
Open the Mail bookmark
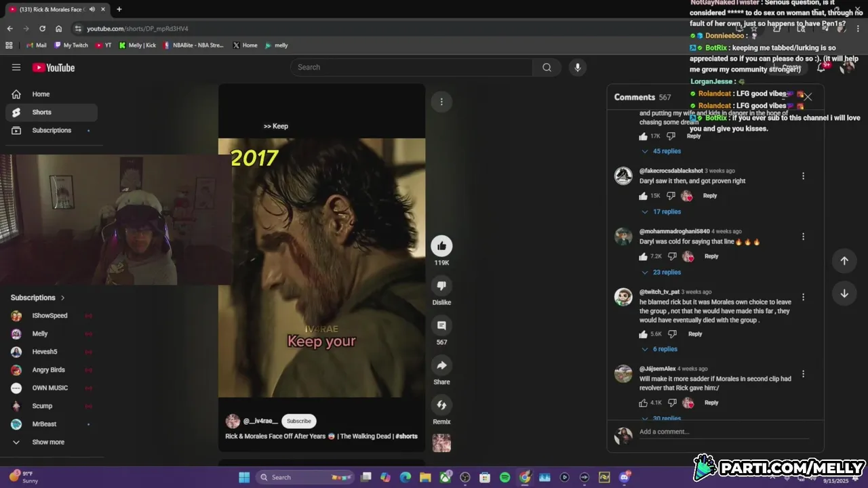click(x=37, y=45)
